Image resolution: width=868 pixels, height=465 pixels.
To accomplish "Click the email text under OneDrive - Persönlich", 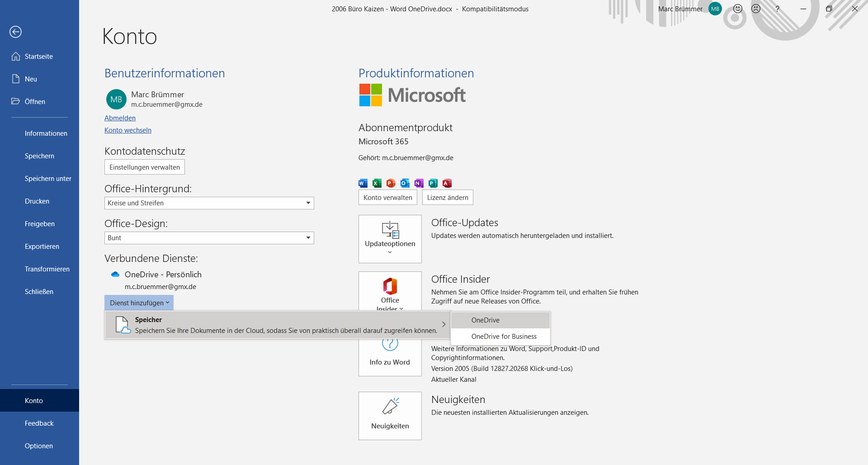I will pyautogui.click(x=160, y=287).
